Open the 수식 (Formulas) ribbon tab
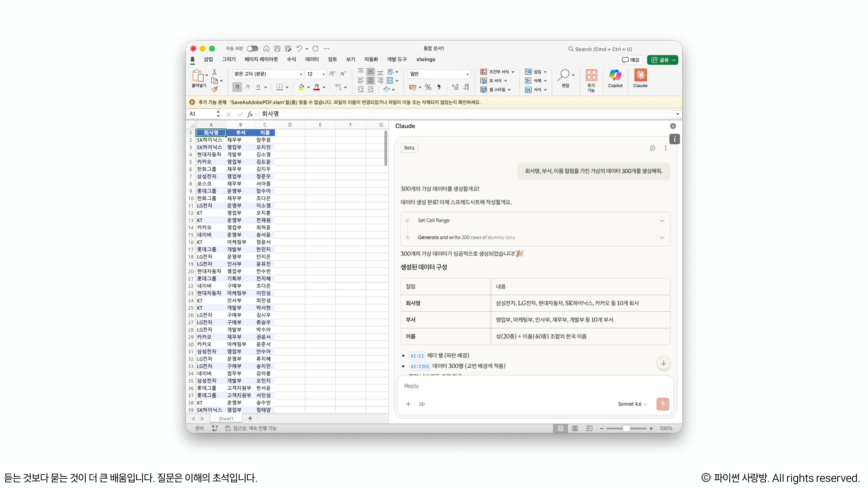The height and width of the screenshot is (488, 868). pyautogui.click(x=291, y=59)
